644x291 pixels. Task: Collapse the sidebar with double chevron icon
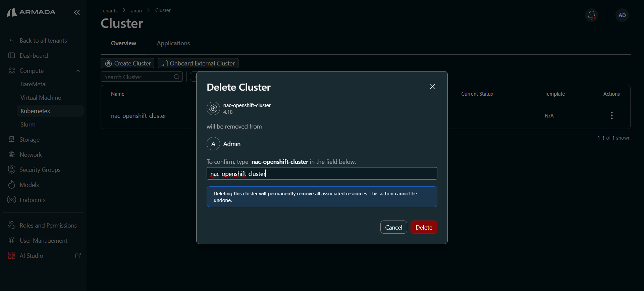[x=77, y=12]
